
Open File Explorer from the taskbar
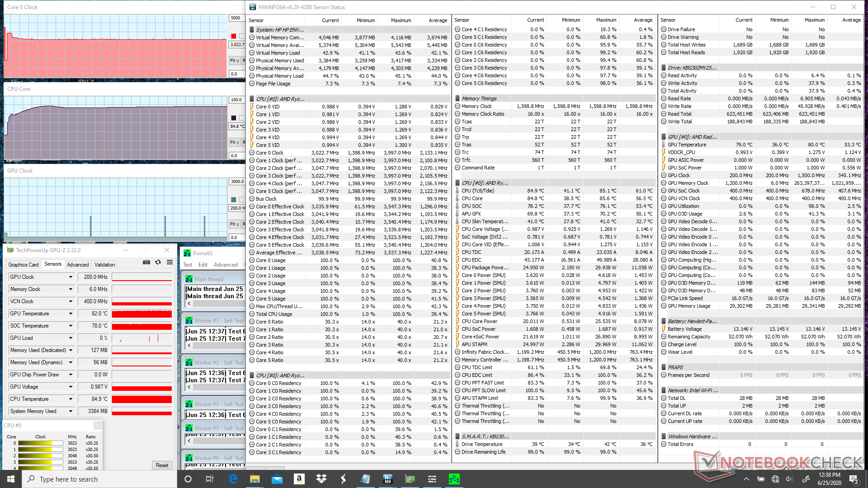pos(255,479)
